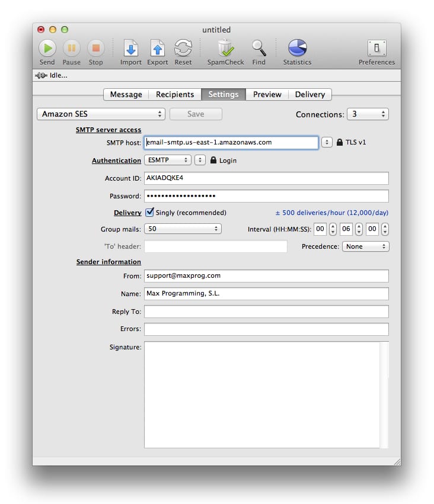Image resolution: width=434 pixels, height=504 pixels.
Task: Open Preferences from the toolbar
Action: (x=376, y=48)
